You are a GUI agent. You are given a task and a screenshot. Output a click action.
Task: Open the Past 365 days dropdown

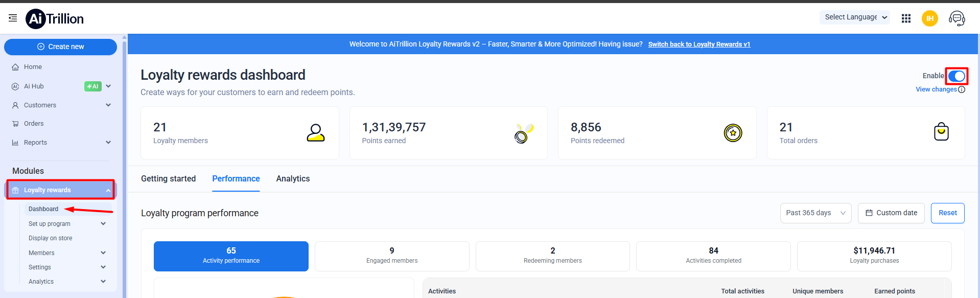815,213
